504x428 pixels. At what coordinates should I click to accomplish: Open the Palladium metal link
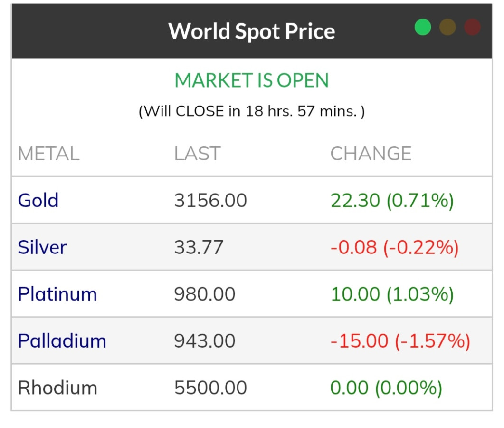coord(62,341)
